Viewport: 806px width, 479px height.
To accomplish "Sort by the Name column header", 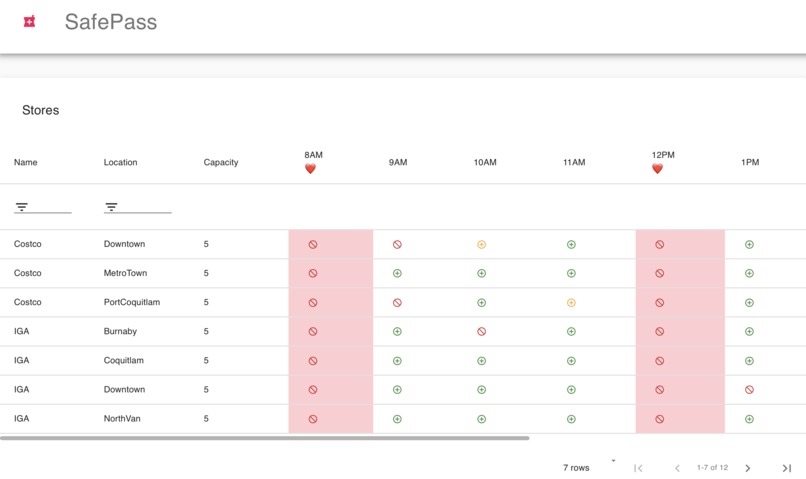I will [26, 162].
